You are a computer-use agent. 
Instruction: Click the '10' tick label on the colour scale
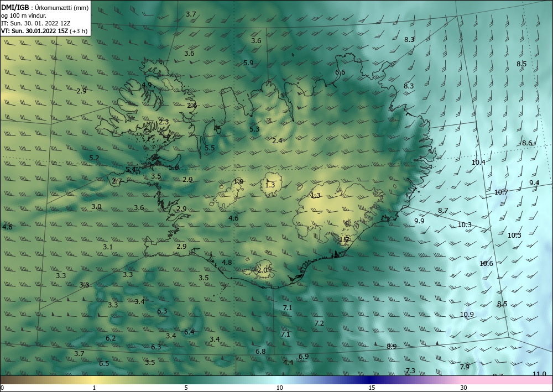(279, 388)
